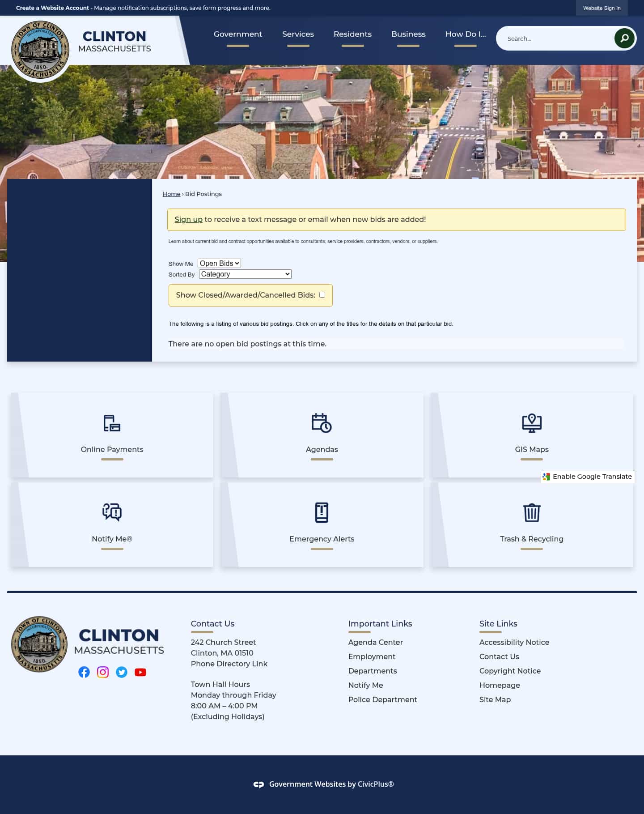Click the Website Sign In button
This screenshot has height=814, width=644.
point(602,8)
